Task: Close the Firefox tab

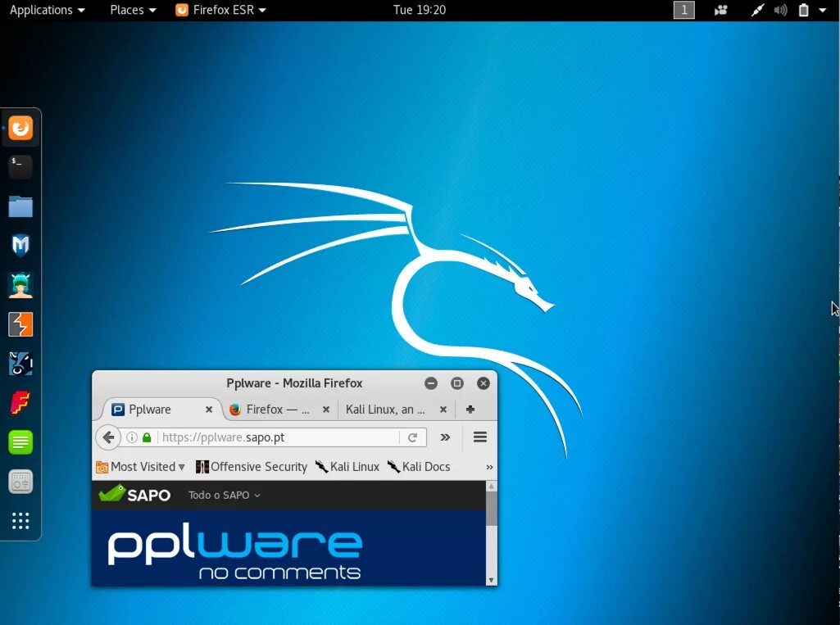Action: point(325,410)
